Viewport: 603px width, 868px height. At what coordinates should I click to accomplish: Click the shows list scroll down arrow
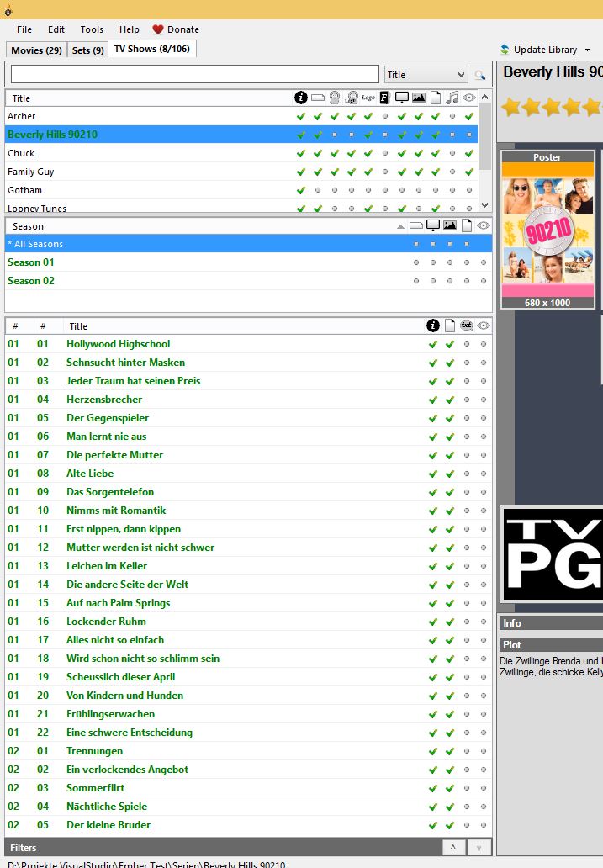coord(485,205)
